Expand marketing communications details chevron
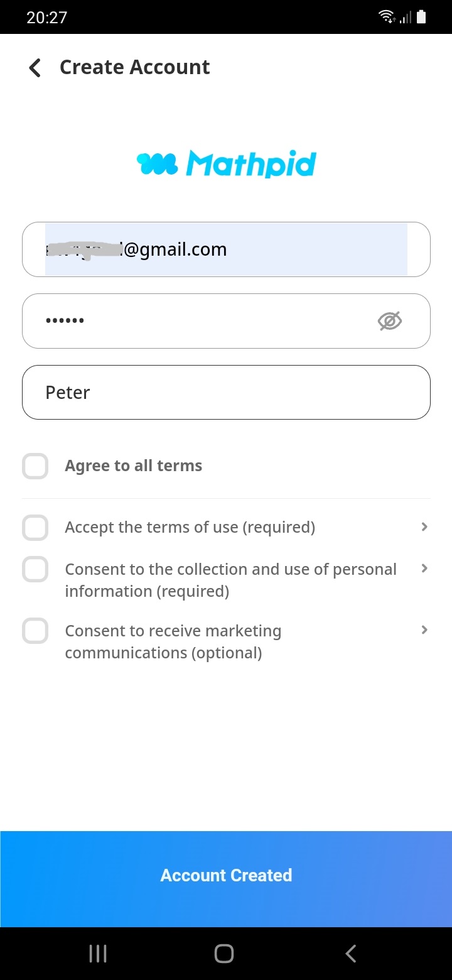The image size is (452, 980). tap(424, 630)
